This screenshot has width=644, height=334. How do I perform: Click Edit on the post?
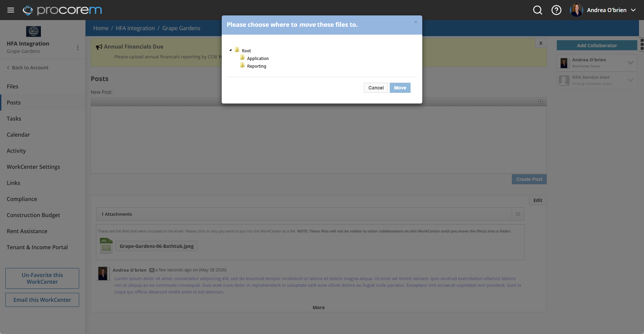click(538, 200)
